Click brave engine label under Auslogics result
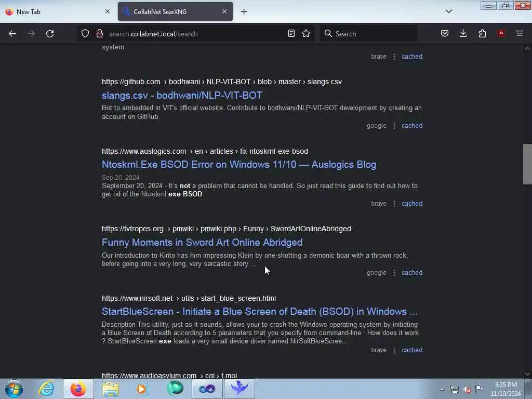 379,204
